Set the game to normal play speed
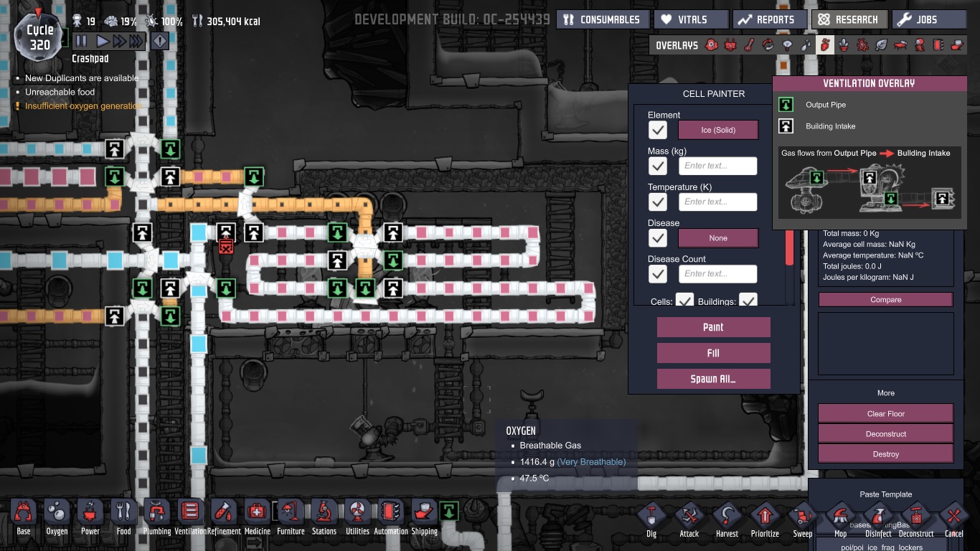980x551 pixels. (x=103, y=42)
